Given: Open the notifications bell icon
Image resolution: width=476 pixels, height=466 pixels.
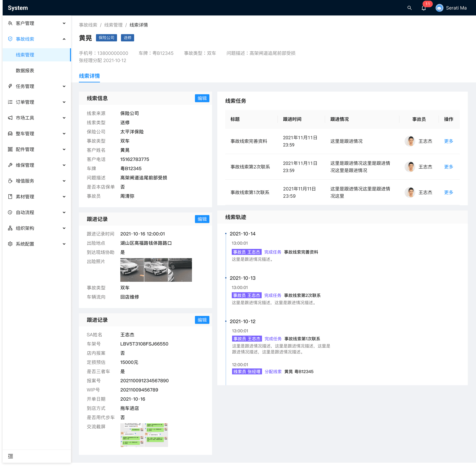Looking at the screenshot, I should click(x=424, y=8).
